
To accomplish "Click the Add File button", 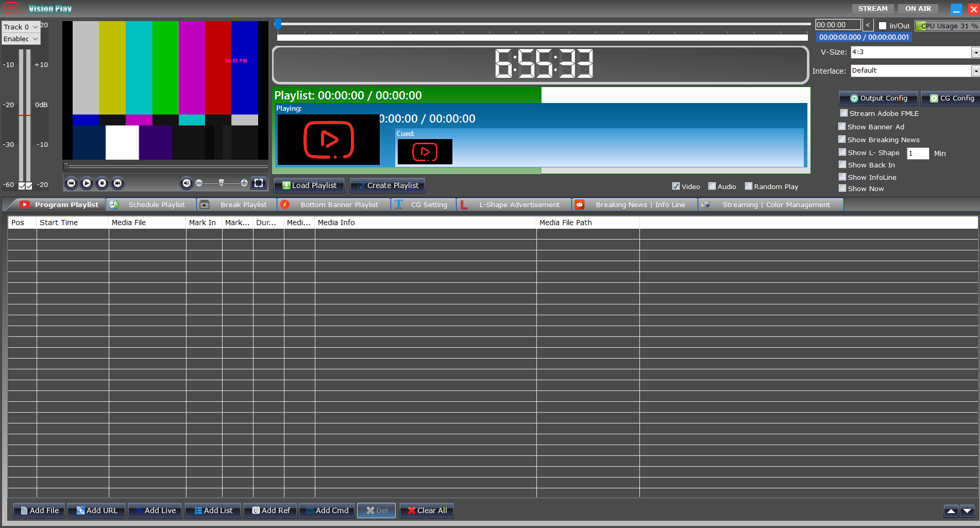I will click(39, 510).
